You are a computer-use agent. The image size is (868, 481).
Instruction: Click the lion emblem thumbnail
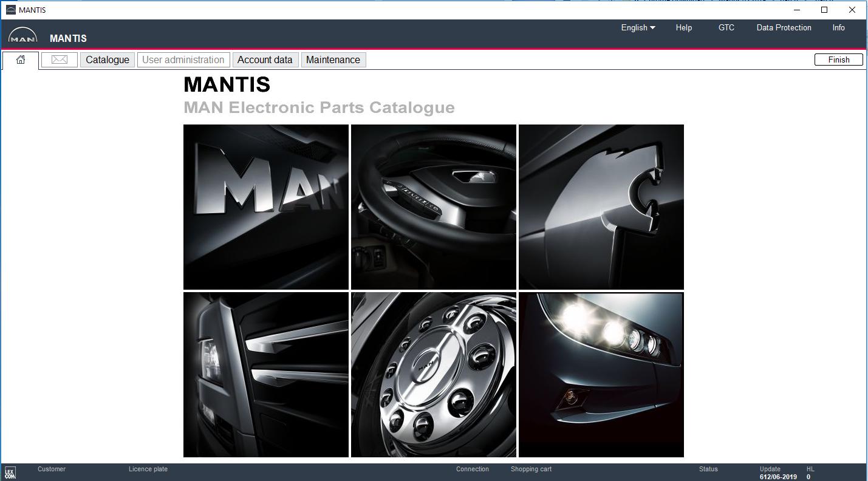[x=601, y=206]
